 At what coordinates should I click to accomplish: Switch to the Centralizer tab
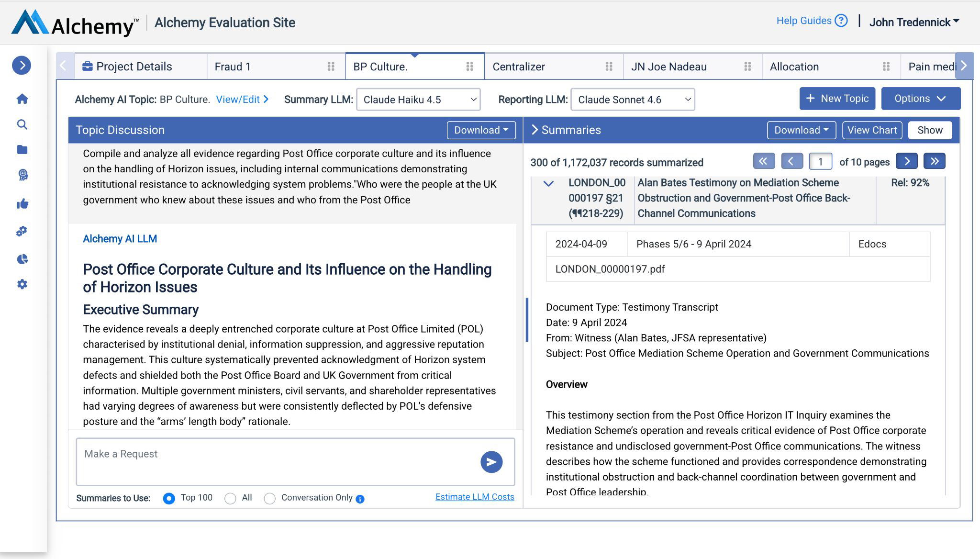(x=519, y=67)
